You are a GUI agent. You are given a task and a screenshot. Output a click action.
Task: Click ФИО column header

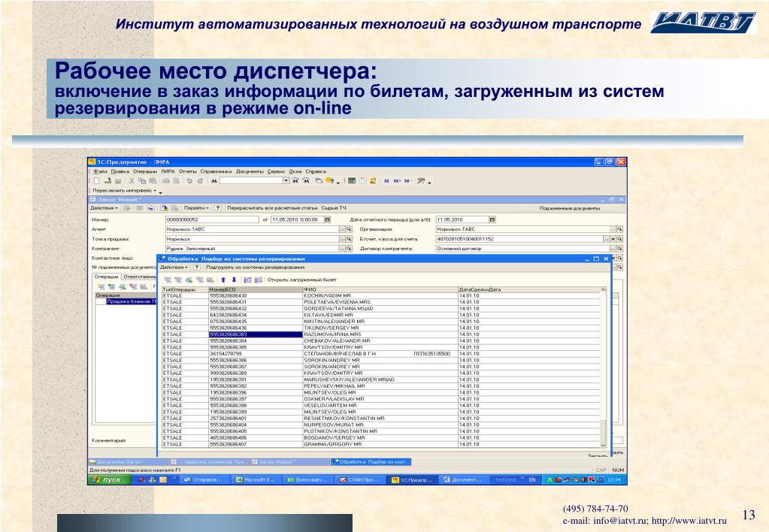[x=380, y=290]
